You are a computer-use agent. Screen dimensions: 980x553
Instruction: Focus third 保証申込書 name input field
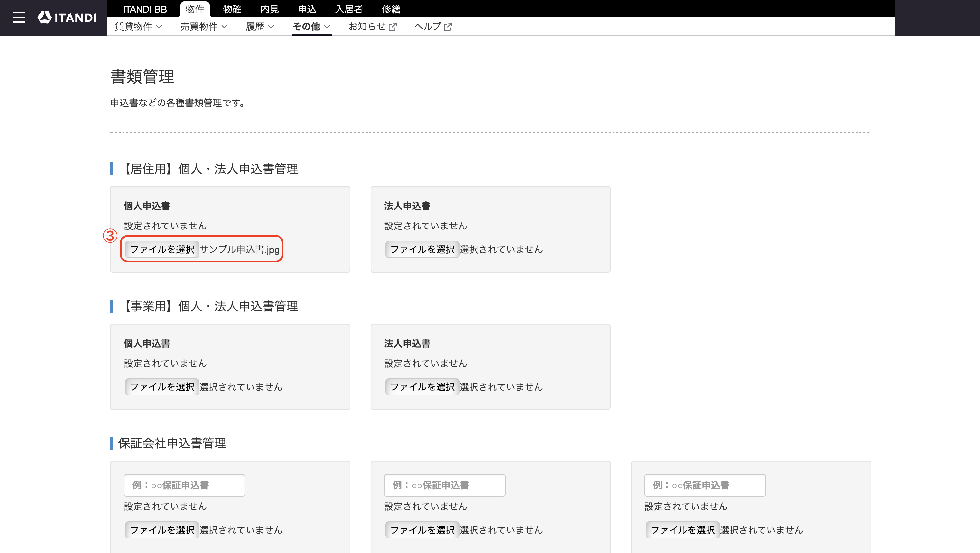(705, 485)
